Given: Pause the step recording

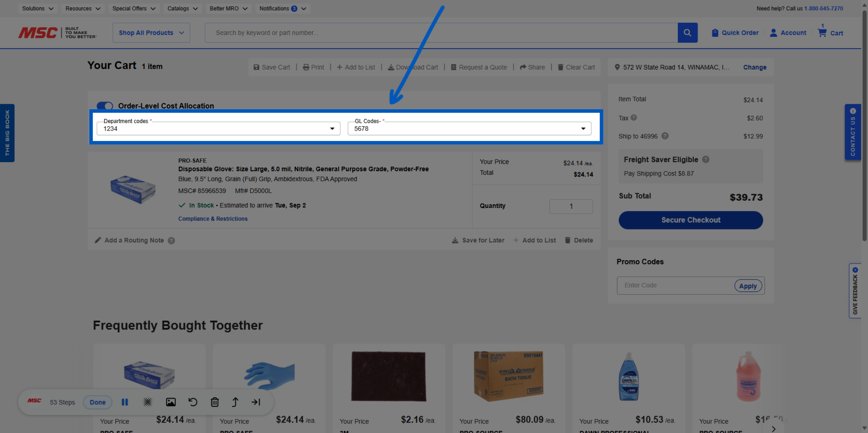Looking at the screenshot, I should pos(125,402).
